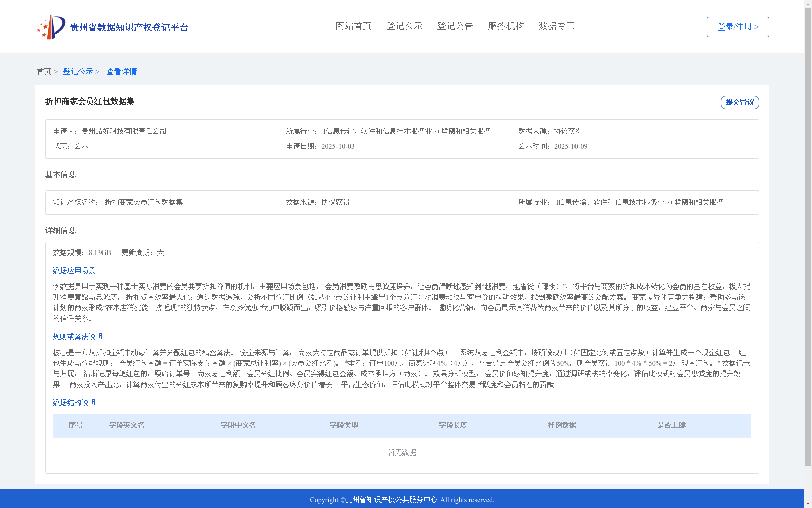812x508 pixels.
Task: Click the 知识产权名称 value in basic info
Action: pos(144,202)
